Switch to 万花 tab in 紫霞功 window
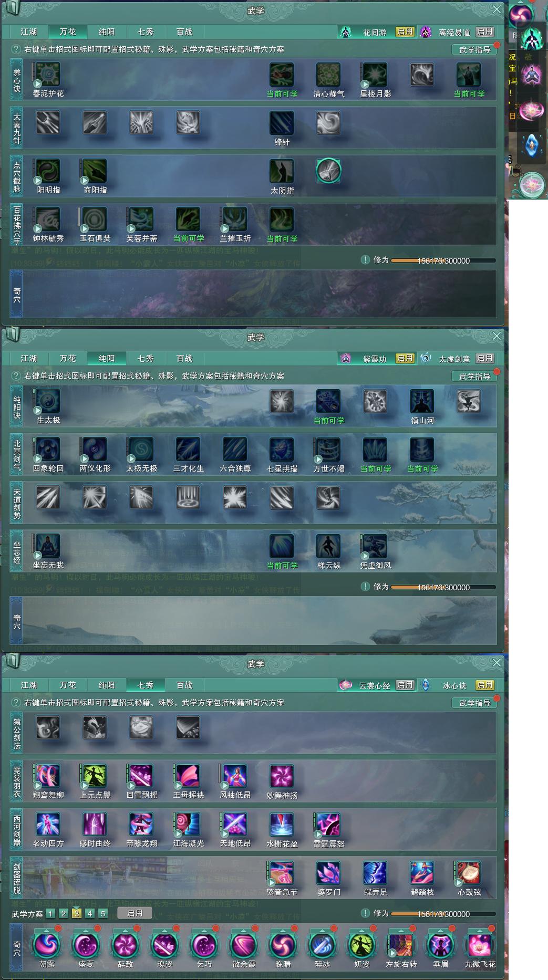The image size is (548, 980). (x=68, y=358)
